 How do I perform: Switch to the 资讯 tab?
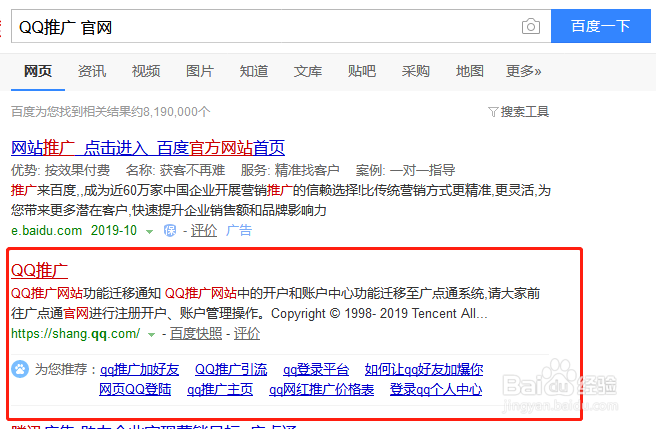92,71
